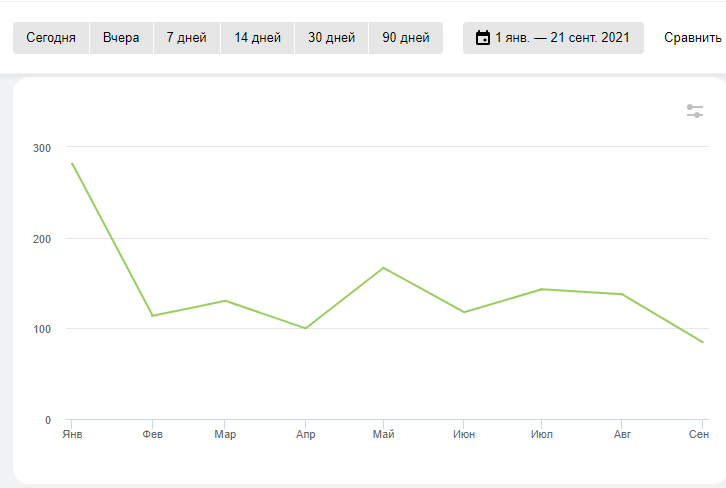Click the 300 y-axis value
Viewport: 726px width, 488px height.
pyautogui.click(x=42, y=148)
